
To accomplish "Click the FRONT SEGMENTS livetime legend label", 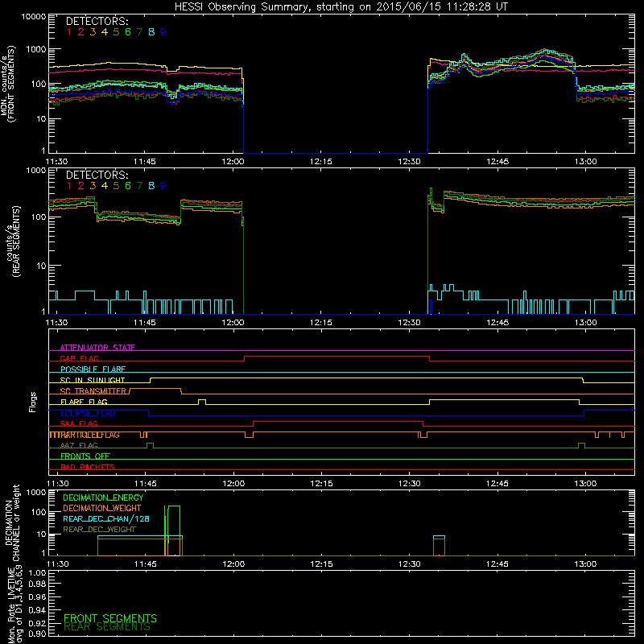I will (110, 618).
